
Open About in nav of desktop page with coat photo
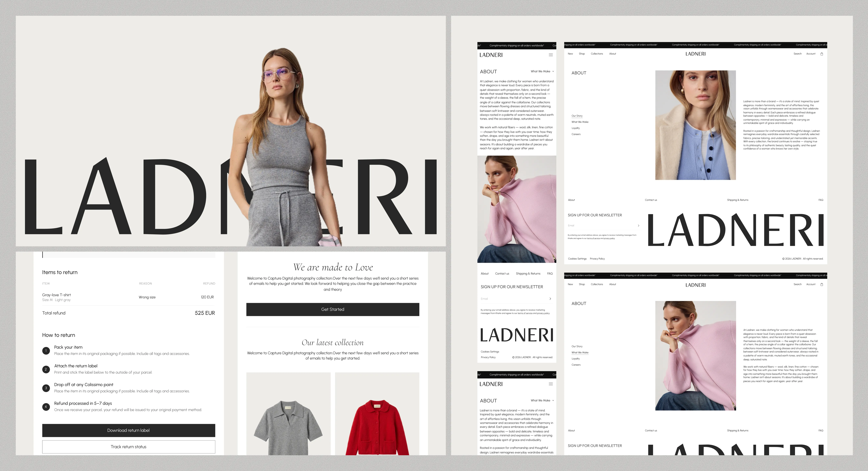click(x=612, y=54)
